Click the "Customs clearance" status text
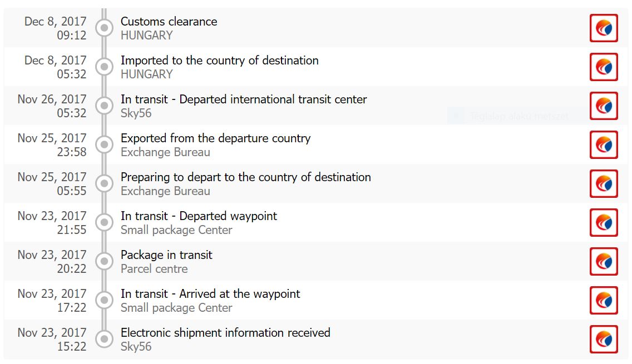 tap(169, 22)
